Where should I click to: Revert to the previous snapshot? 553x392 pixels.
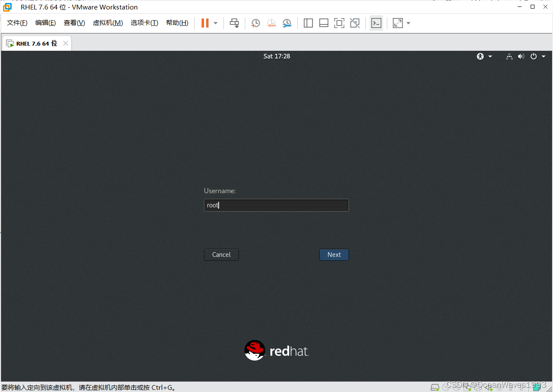(271, 23)
